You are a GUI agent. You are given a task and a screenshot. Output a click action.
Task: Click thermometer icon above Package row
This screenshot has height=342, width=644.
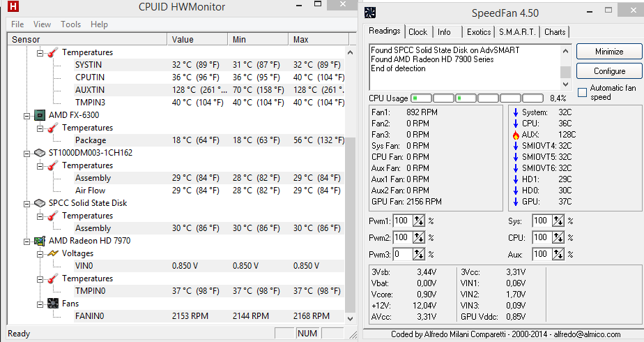coord(52,128)
